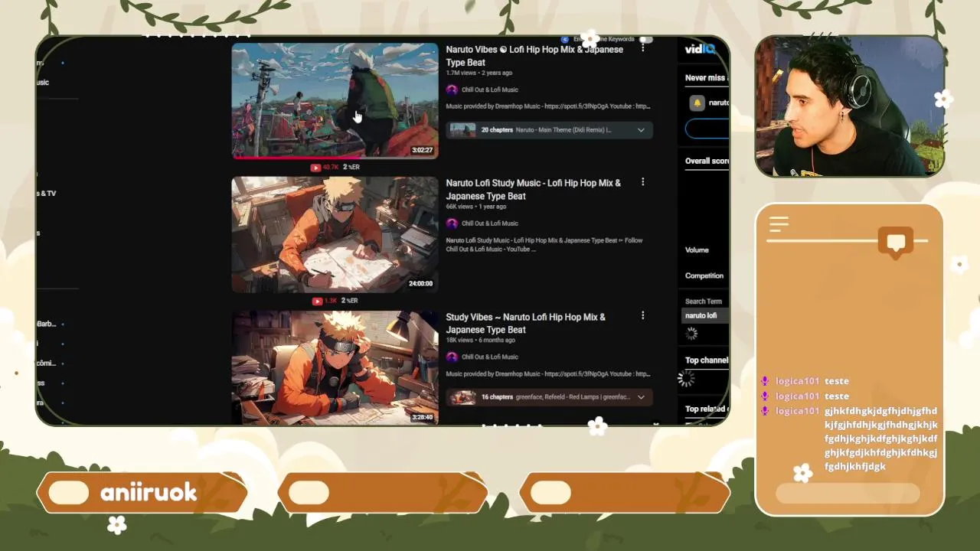Open Study Vibes 3:28:40 thumbnail
Screen dimensions: 980x551
[x=335, y=368]
